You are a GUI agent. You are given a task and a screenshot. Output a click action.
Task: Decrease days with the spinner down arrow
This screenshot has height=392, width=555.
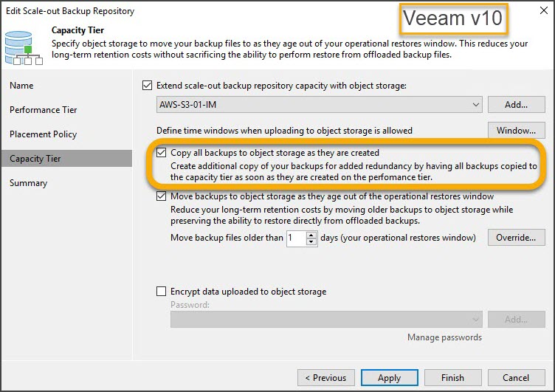pos(311,241)
